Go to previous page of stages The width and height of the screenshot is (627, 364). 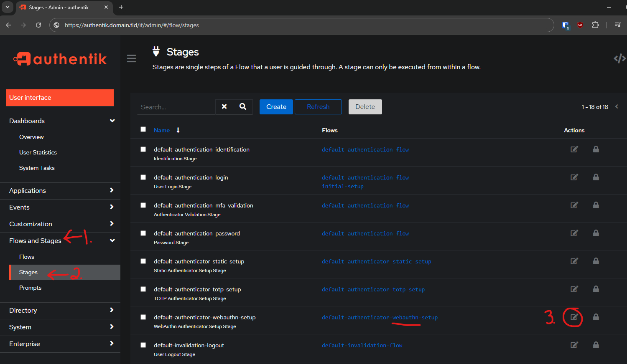[617, 106]
